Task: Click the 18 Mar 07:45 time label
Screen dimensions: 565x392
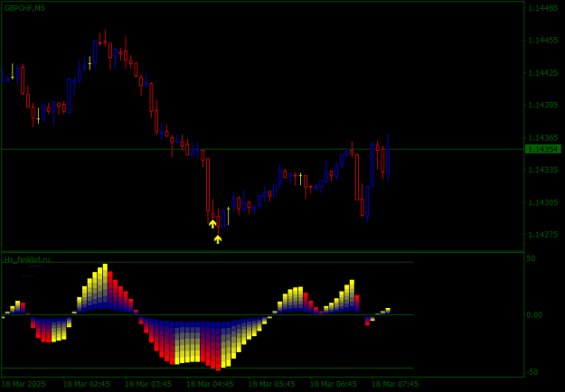Action: (x=395, y=384)
